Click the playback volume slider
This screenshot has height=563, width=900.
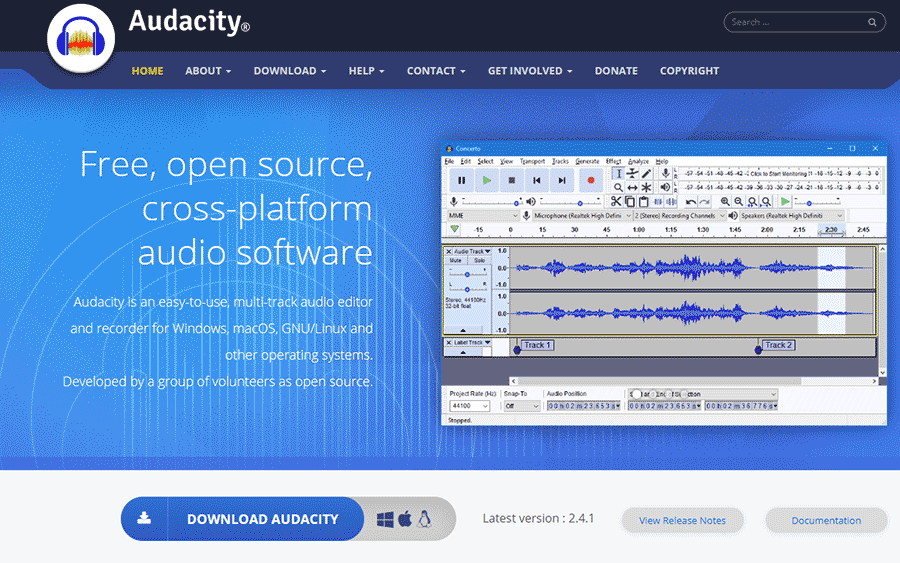[569, 202]
